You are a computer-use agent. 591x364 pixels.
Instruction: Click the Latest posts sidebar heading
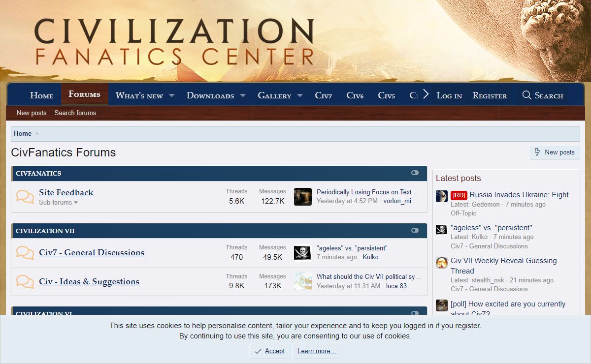coord(458,178)
